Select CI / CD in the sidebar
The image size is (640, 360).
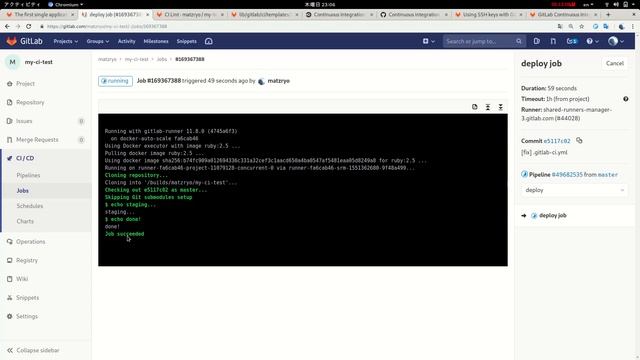pos(25,158)
